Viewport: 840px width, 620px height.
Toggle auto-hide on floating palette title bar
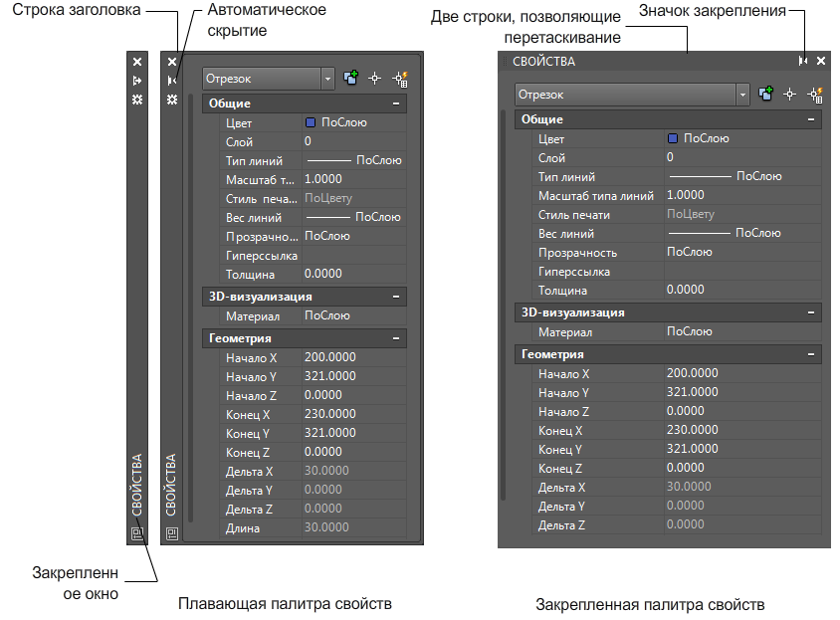[x=171, y=81]
